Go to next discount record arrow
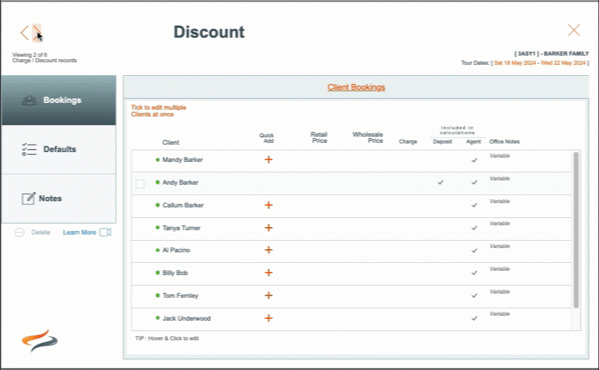The height and width of the screenshot is (370, 599). click(x=37, y=32)
